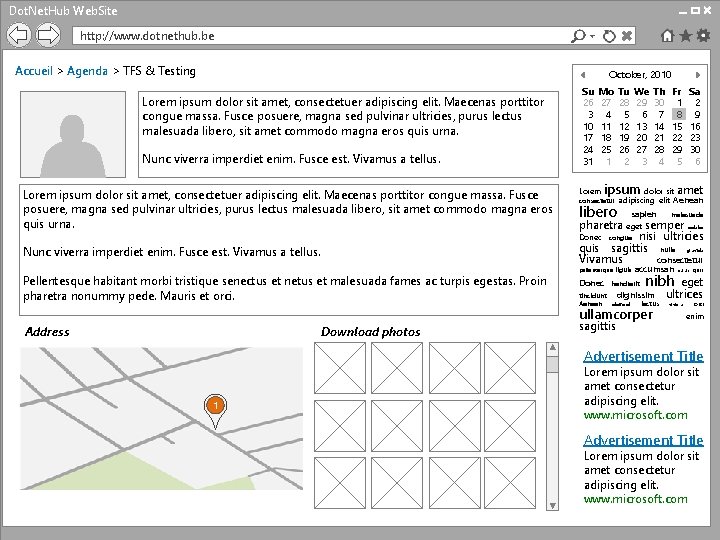The image size is (720, 540).
Task: Click second ad's www.microsoft.com URL
Action: 636,499
